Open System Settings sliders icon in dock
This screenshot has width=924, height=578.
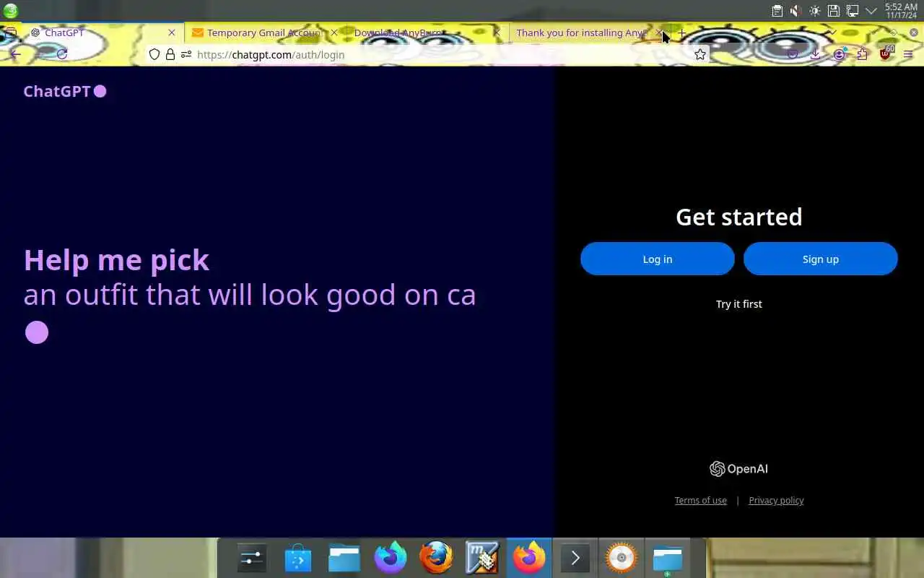tap(252, 558)
